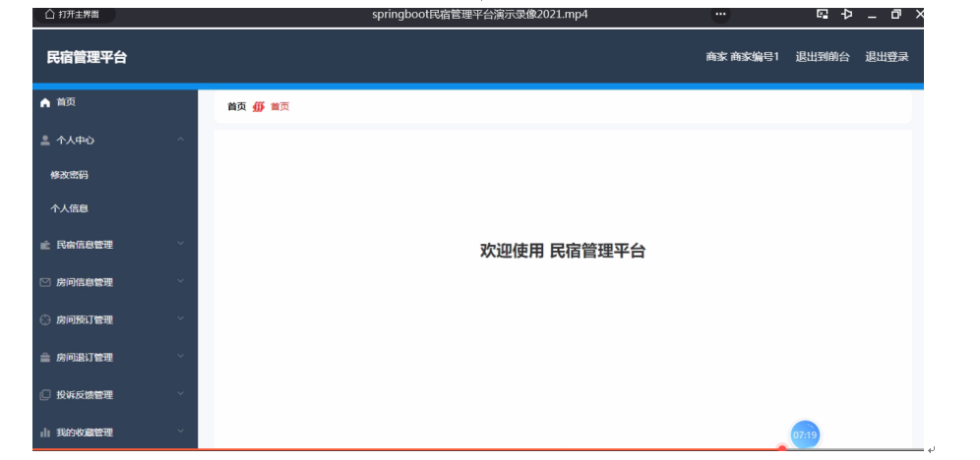
Task: Expand 我的收藏管理 with its chevron arrow
Action: coord(181,431)
